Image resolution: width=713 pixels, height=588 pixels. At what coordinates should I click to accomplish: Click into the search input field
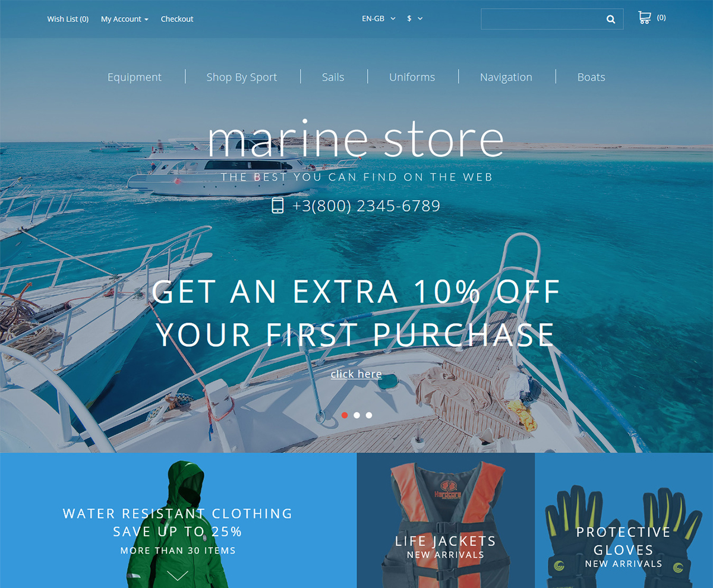(542, 19)
